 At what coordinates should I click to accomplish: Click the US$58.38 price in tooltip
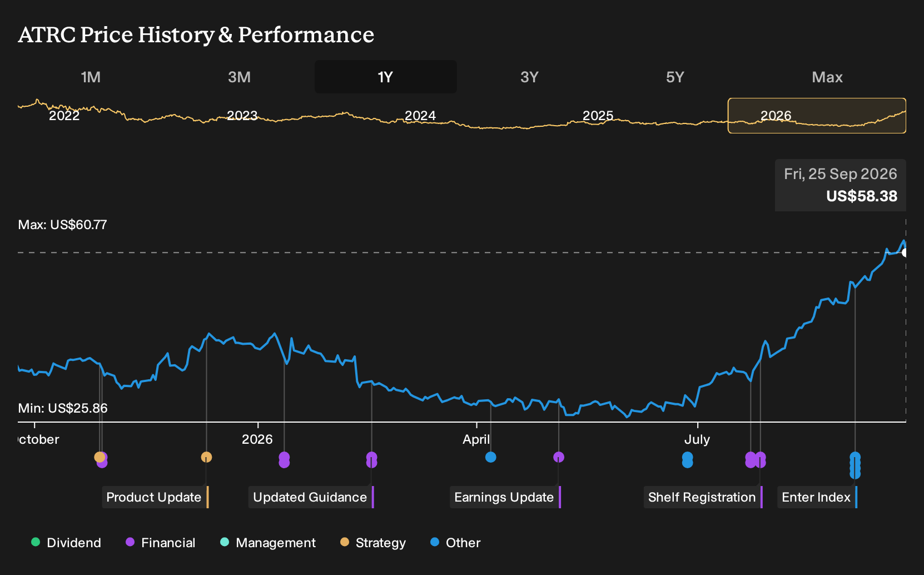click(862, 196)
